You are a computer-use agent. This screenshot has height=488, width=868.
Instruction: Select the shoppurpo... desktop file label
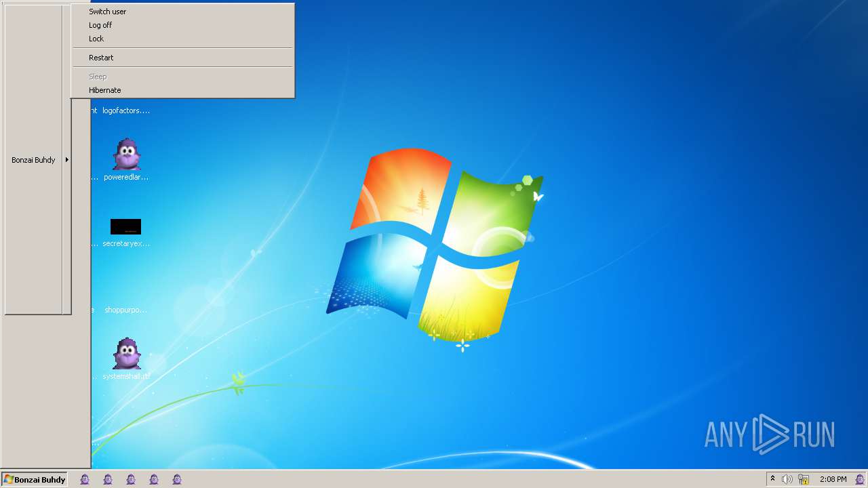point(125,310)
